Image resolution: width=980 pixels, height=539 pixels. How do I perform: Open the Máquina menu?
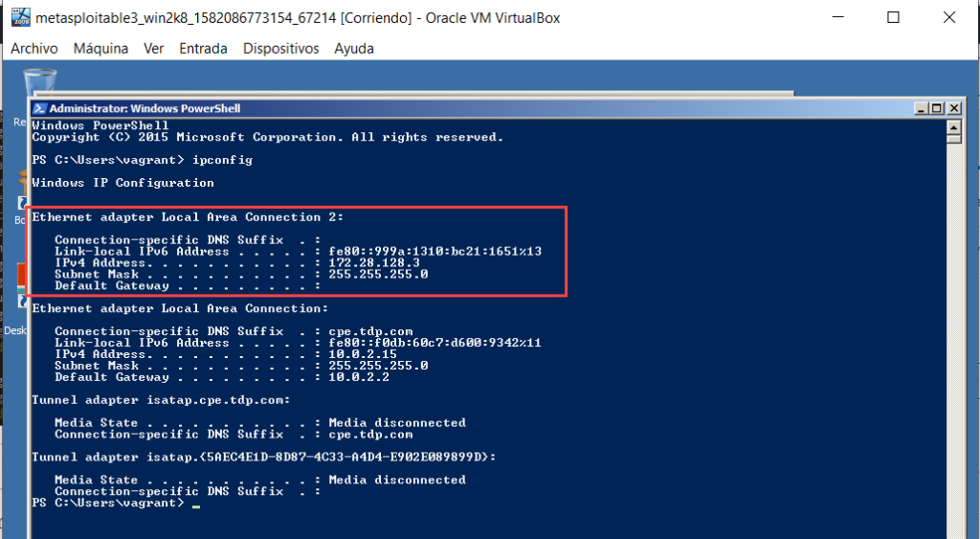coord(100,48)
